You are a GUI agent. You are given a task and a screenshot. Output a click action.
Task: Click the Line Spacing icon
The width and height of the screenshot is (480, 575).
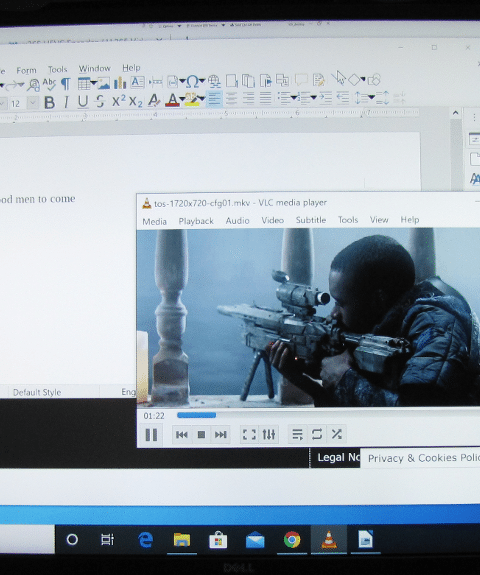(361, 98)
